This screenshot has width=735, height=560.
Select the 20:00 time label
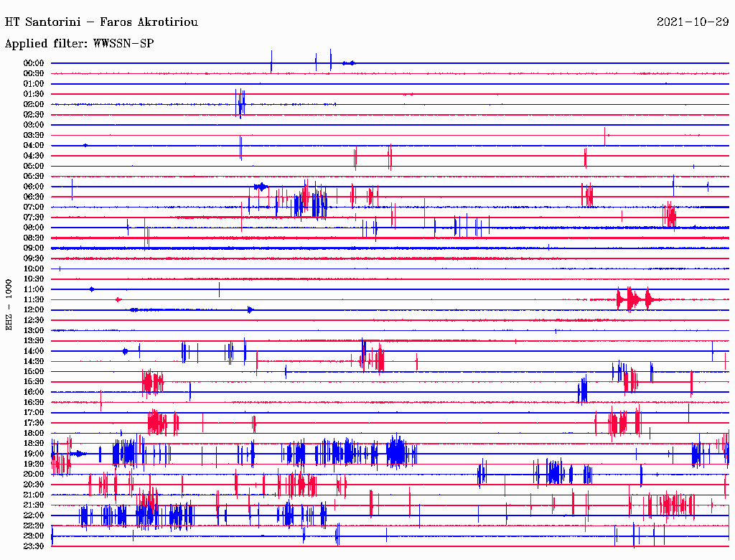click(x=34, y=474)
